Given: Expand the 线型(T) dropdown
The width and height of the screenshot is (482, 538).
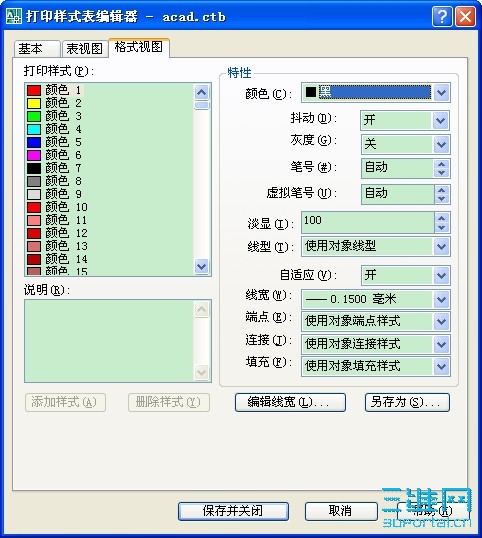Looking at the screenshot, I should (x=442, y=246).
